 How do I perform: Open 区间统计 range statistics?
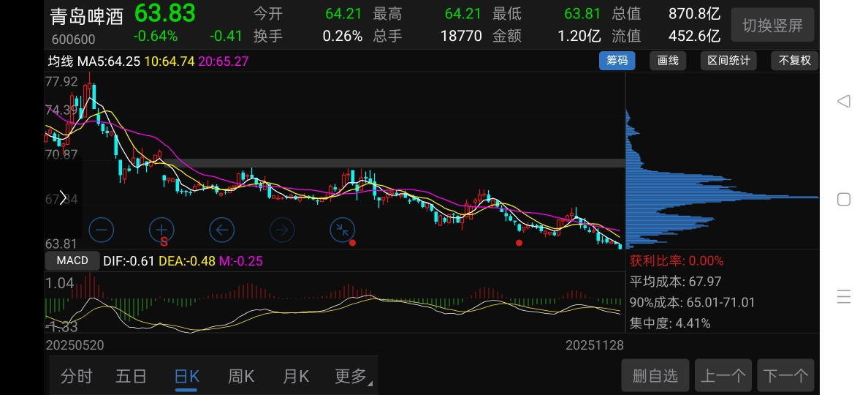728,61
